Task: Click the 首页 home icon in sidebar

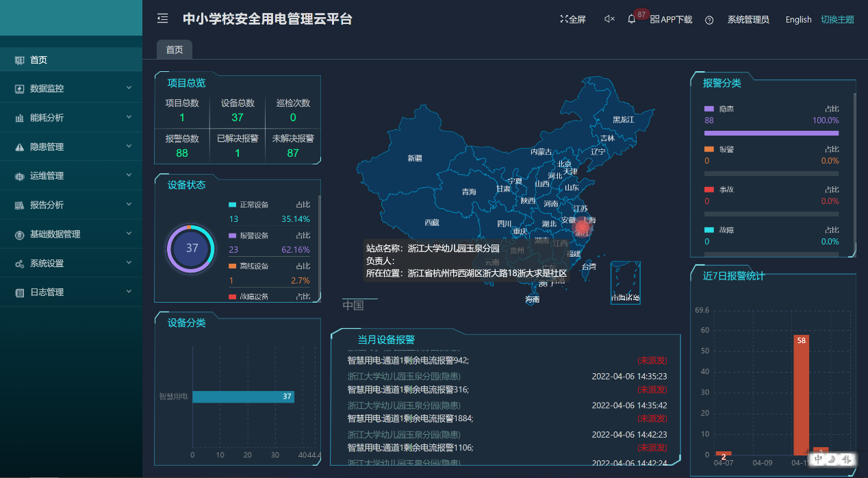Action: tap(19, 60)
